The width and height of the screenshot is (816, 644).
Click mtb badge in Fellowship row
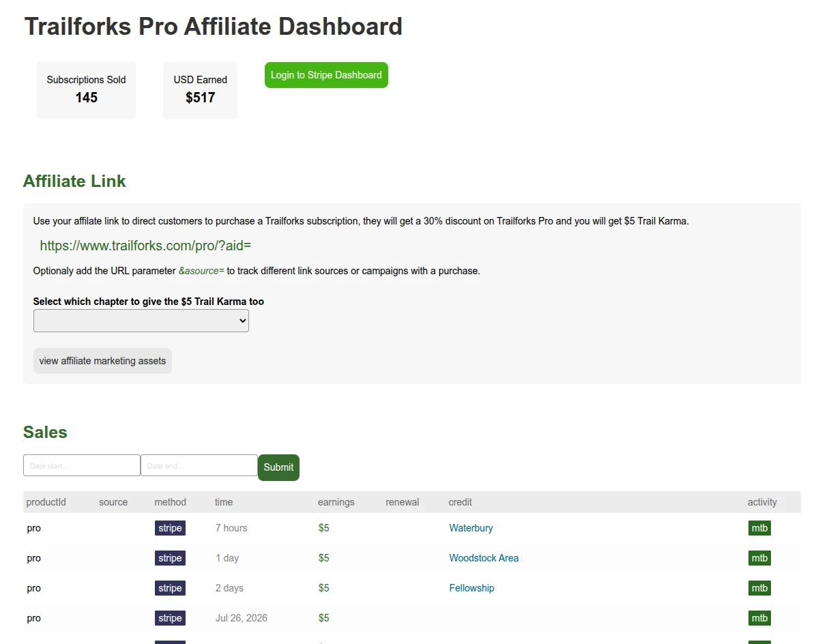click(759, 588)
